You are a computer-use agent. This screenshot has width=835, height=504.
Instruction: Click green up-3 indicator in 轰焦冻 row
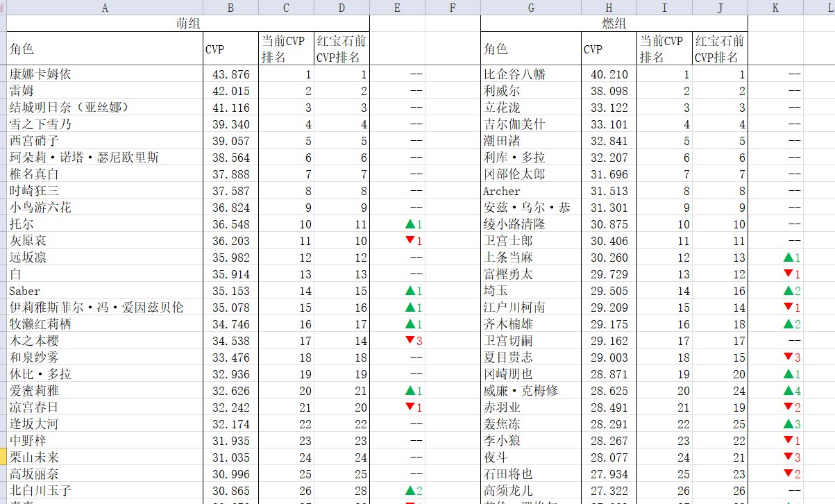pos(792,424)
